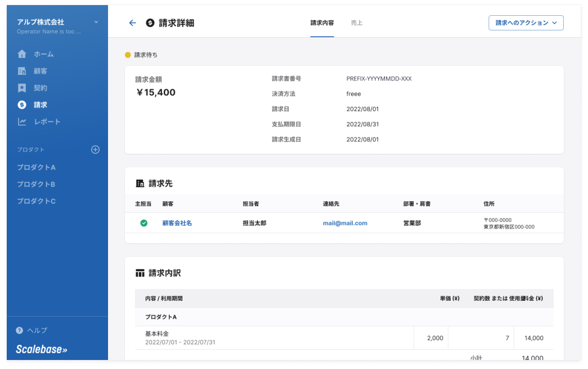Open the 顧客会社名 customer link
The width and height of the screenshot is (588, 369).
(177, 223)
